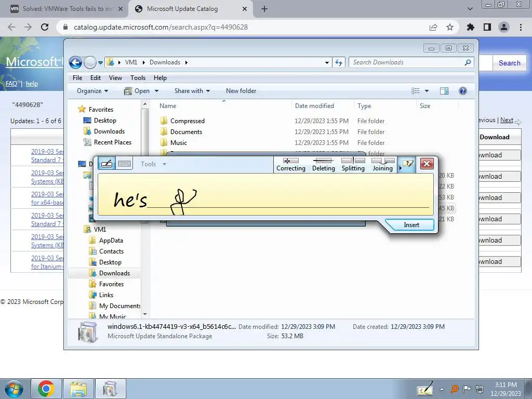Bookmark this page star icon
Screen dimensions: 532x399
tap(449, 27)
